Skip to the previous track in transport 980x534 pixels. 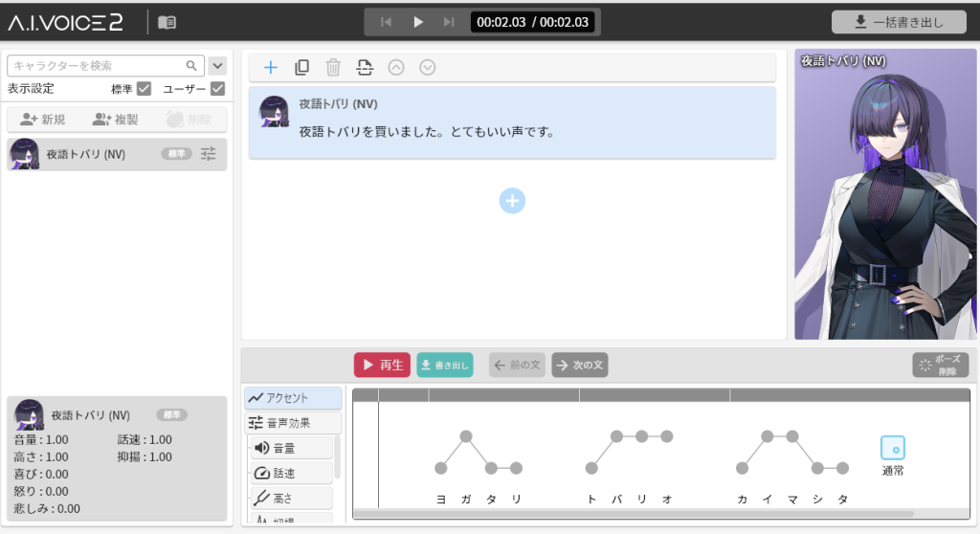pyautogui.click(x=387, y=22)
